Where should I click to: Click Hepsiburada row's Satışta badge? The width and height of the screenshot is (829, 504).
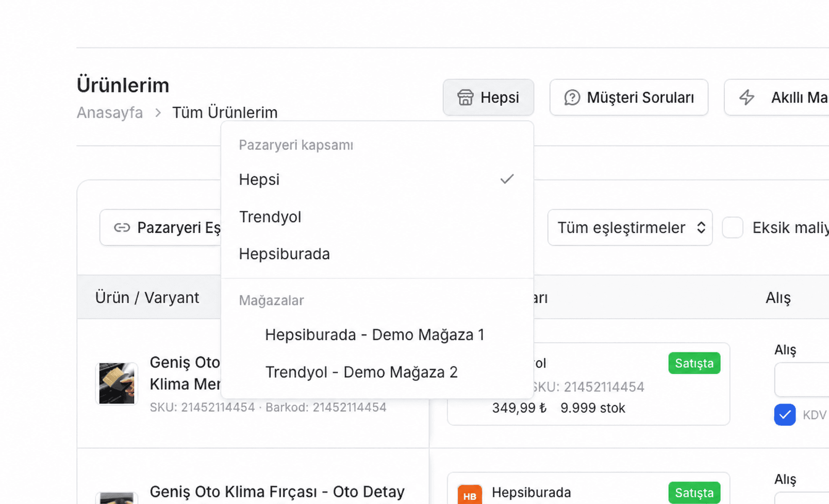694,493
